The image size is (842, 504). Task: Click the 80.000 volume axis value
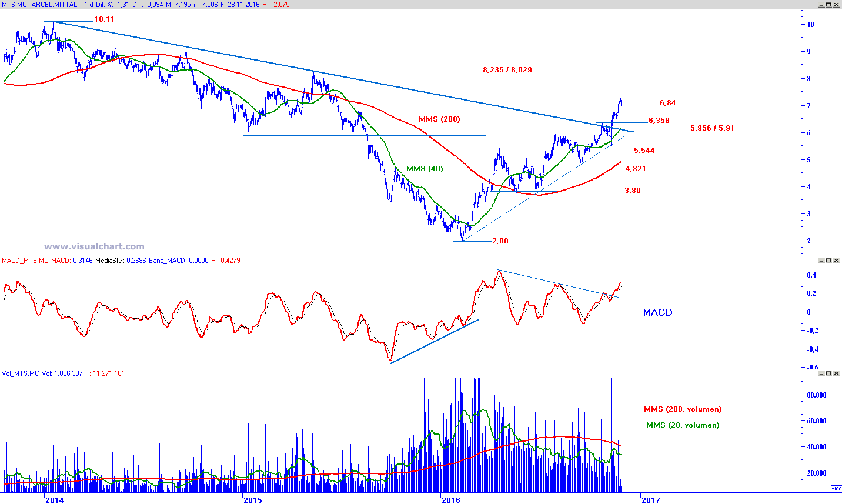coord(816,395)
